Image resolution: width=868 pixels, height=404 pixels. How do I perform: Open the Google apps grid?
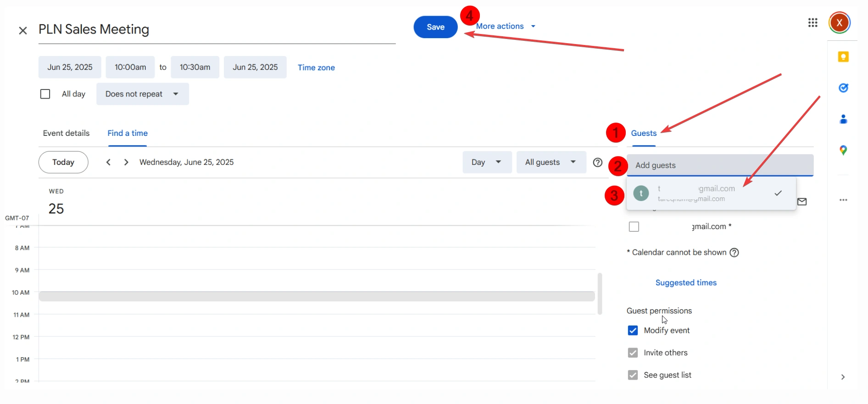812,23
